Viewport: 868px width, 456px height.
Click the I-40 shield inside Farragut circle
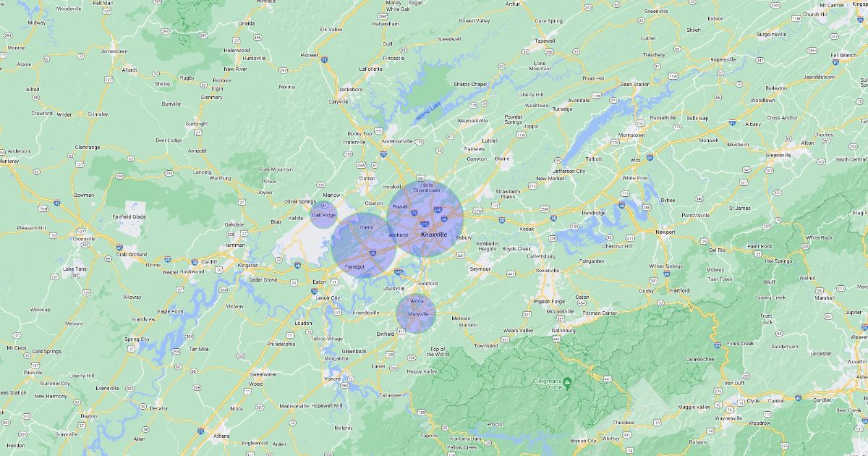pyautogui.click(x=372, y=253)
